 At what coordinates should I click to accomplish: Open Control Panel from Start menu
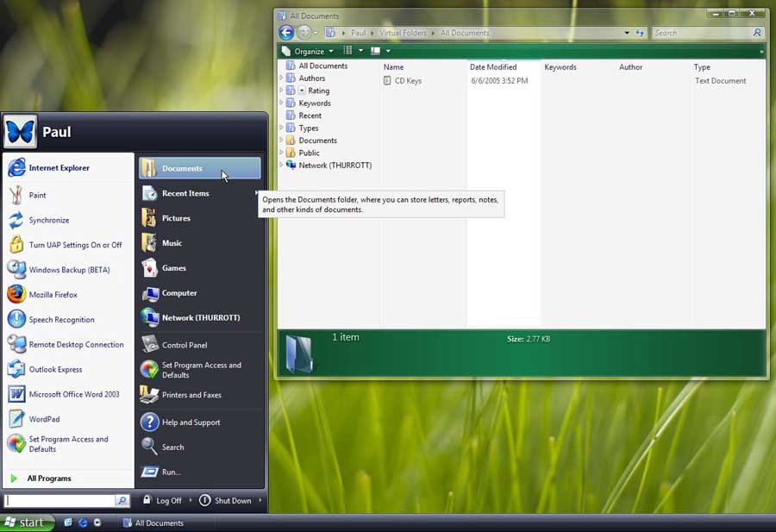(x=184, y=345)
